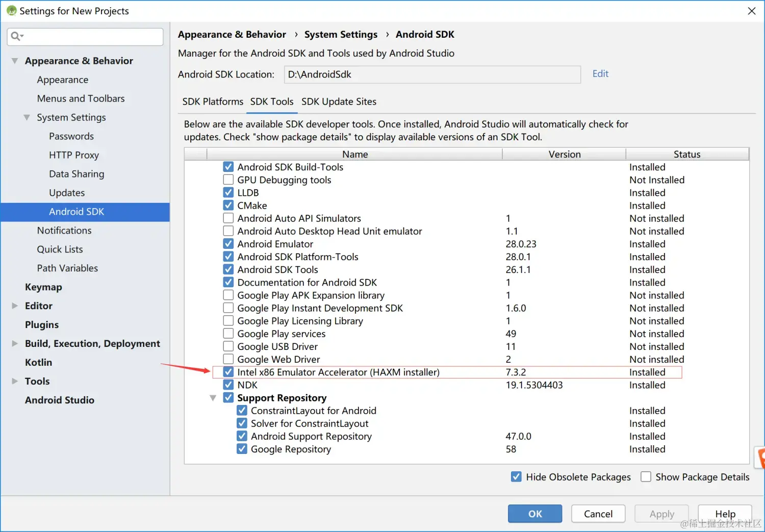Toggle Android Emulator checkbox
This screenshot has height=532, width=765.
tap(228, 244)
